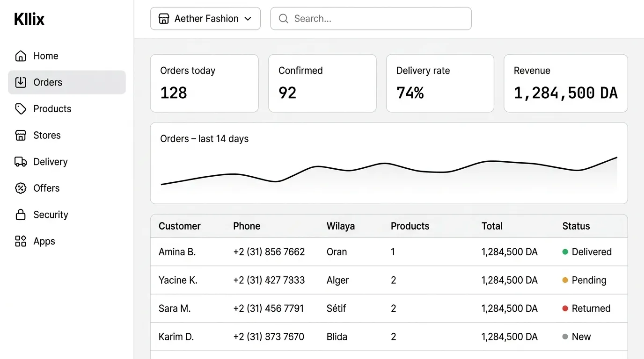Sort by the Status column header
644x359 pixels.
click(x=576, y=226)
